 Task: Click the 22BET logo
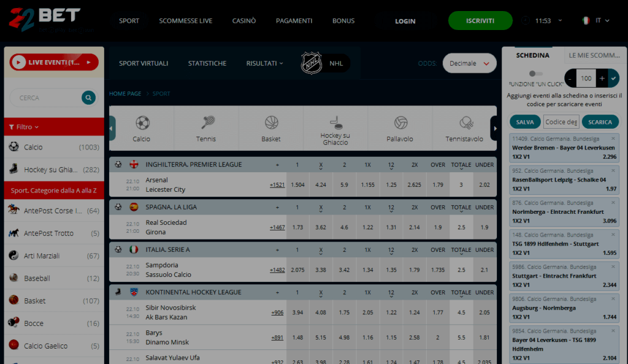(45, 20)
